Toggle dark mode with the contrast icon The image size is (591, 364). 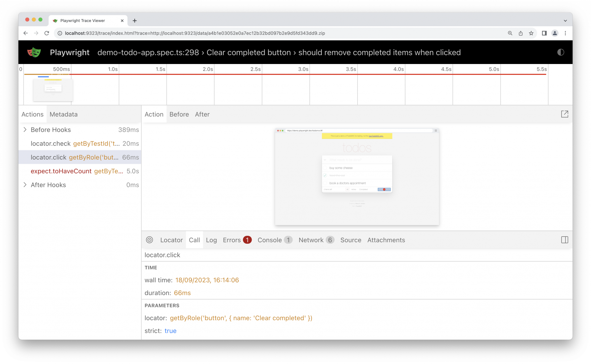[561, 52]
